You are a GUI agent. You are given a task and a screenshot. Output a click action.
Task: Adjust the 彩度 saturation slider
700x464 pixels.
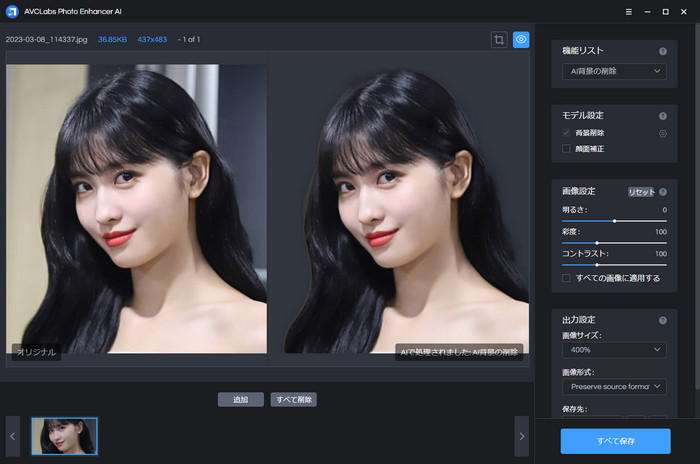coord(614,243)
